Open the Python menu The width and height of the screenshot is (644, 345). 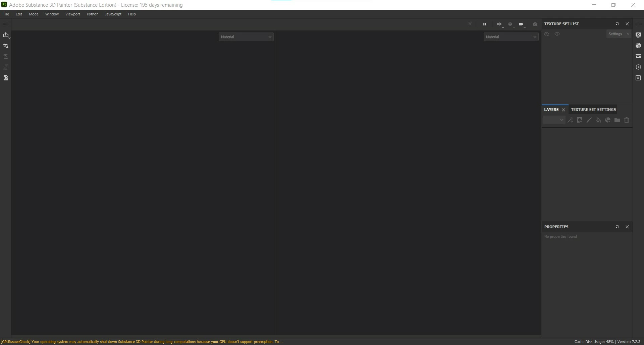[93, 14]
